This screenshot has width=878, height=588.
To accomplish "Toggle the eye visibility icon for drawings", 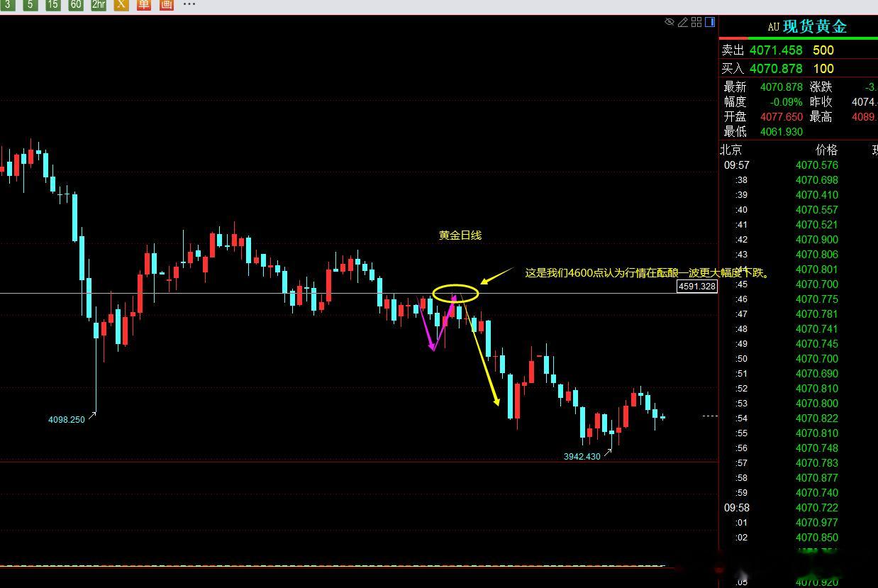I will coord(669,22).
